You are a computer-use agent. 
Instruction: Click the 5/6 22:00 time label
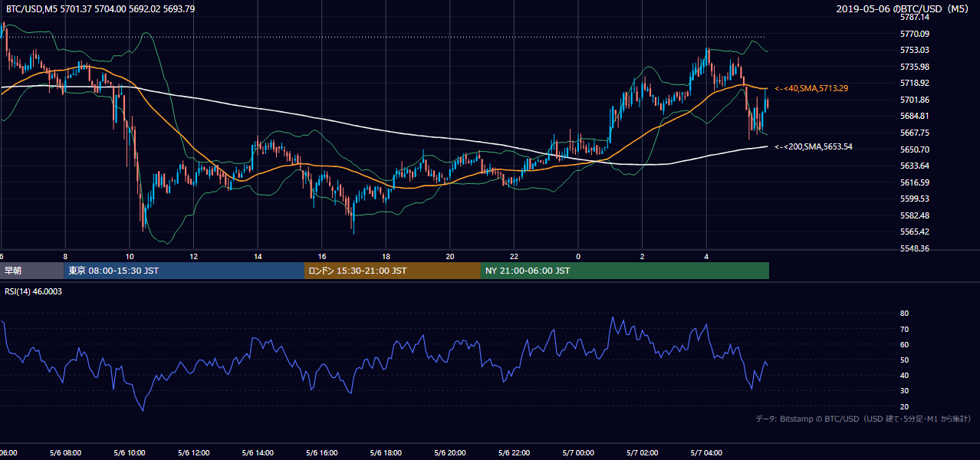point(515,453)
